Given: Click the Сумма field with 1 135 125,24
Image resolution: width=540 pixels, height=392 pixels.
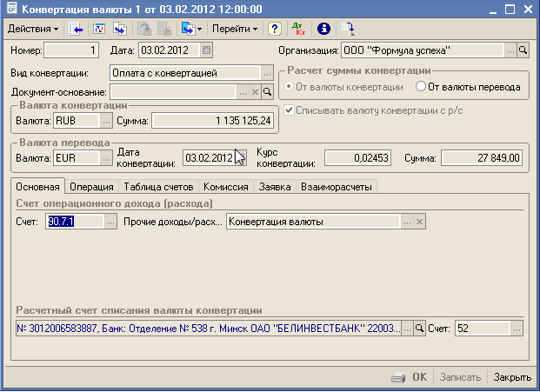Looking at the screenshot, I should click(213, 121).
